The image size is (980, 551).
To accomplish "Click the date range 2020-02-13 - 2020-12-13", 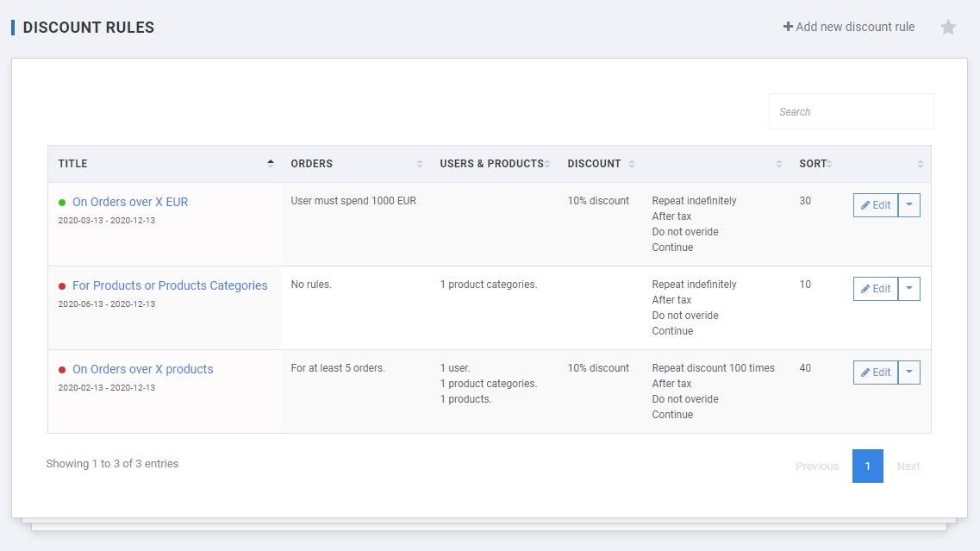I will 106,388.
